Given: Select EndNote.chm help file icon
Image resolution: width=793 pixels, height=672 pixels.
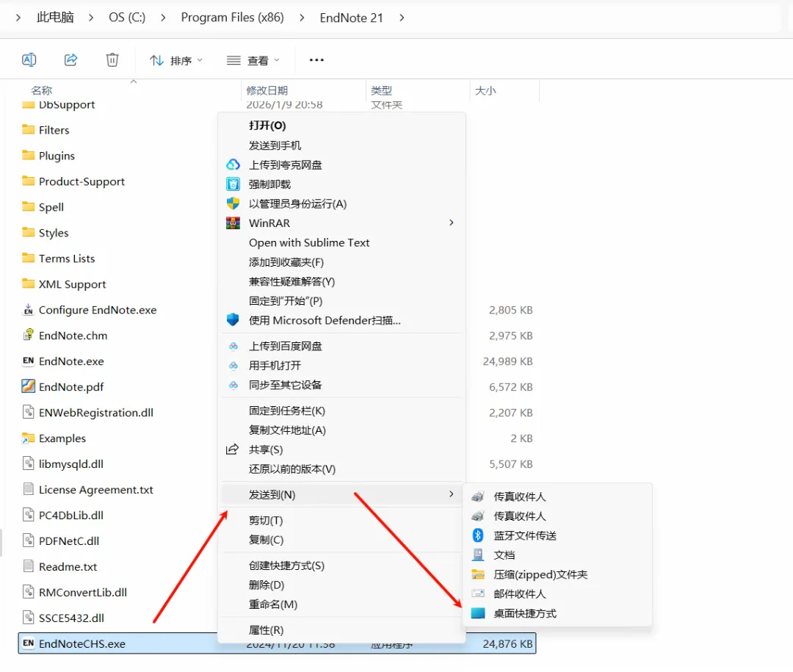Looking at the screenshot, I should tap(29, 335).
